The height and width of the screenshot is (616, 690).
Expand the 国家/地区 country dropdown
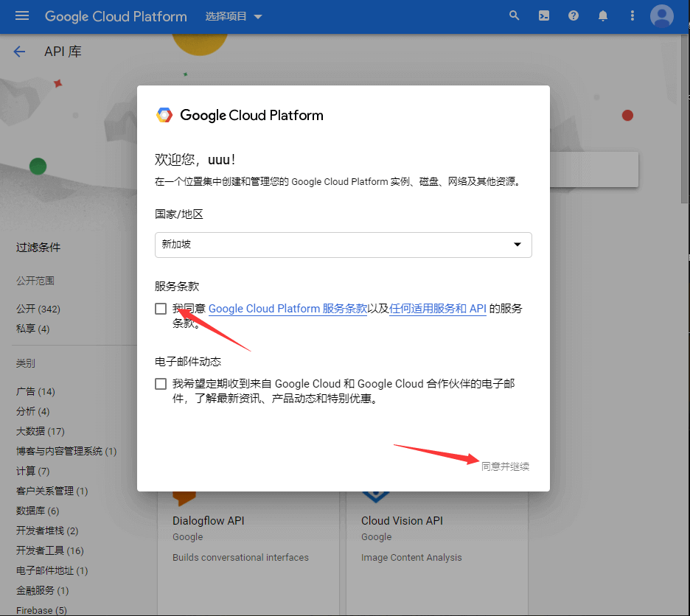(x=343, y=245)
